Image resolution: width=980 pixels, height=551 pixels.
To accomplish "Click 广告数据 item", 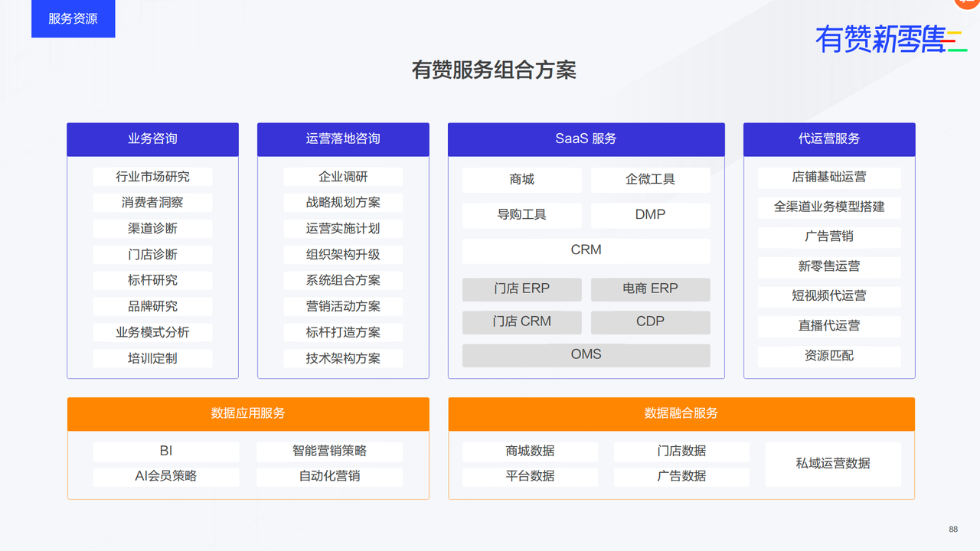I will point(681,477).
